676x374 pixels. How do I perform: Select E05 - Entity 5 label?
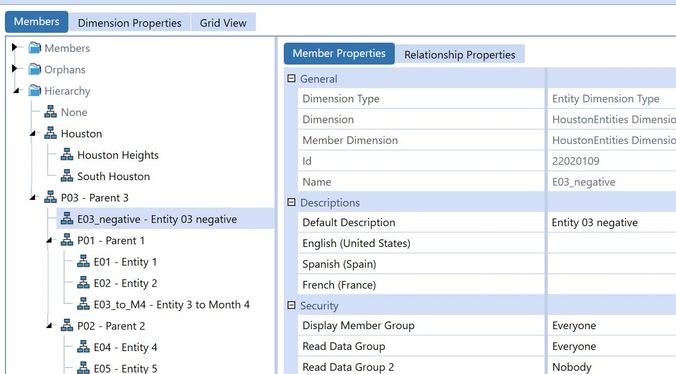click(x=125, y=368)
